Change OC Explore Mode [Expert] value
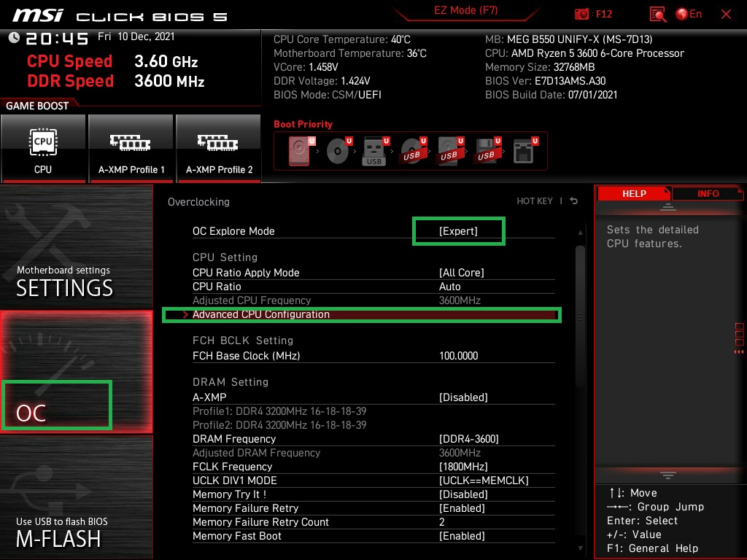The width and height of the screenshot is (747, 560). pos(458,231)
